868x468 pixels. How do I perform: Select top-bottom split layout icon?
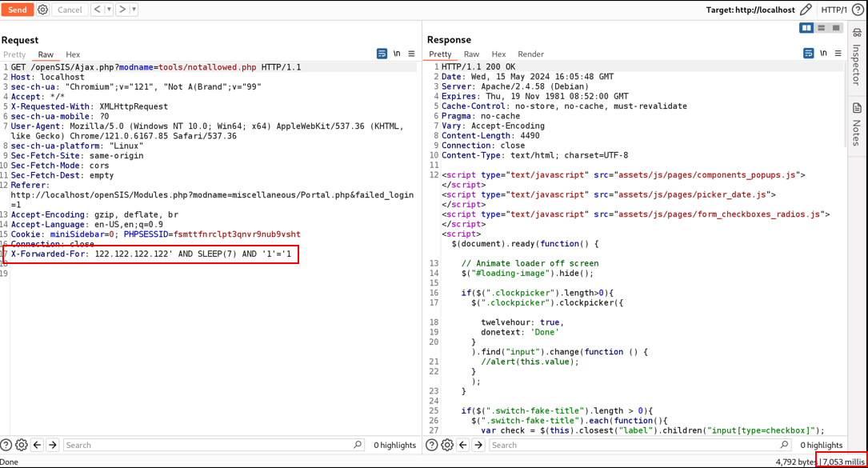(822, 28)
